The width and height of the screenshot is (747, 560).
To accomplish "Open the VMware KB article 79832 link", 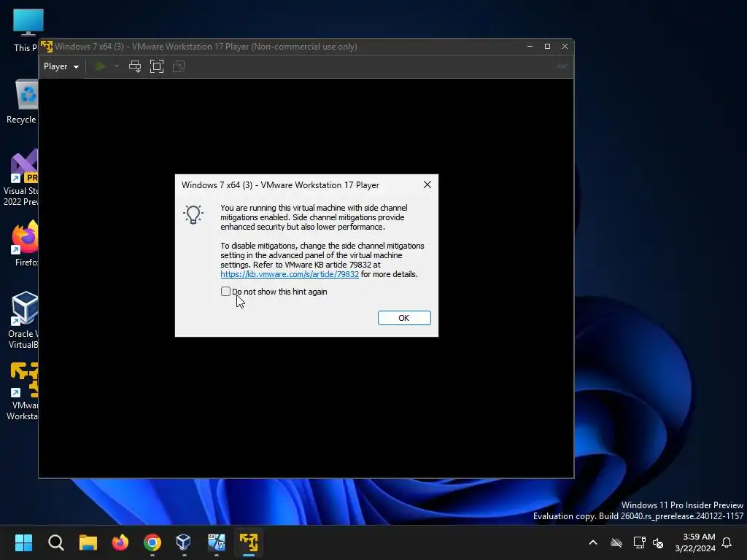I will pyautogui.click(x=289, y=274).
